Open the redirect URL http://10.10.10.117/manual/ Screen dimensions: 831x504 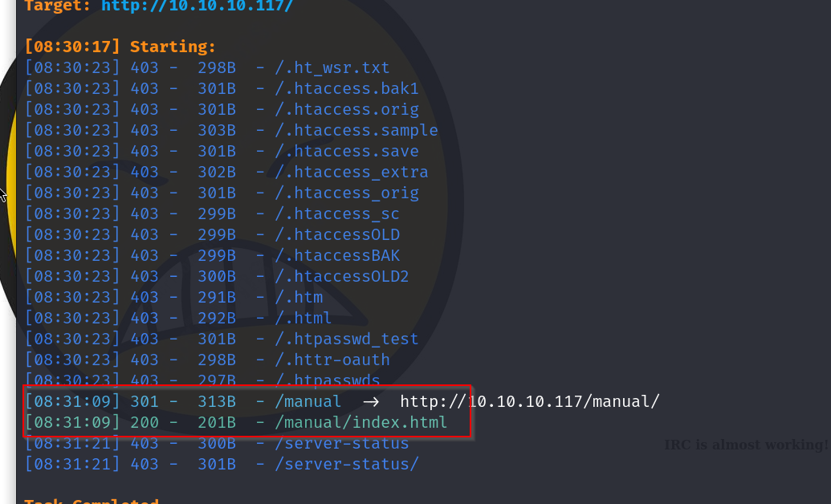(530, 401)
